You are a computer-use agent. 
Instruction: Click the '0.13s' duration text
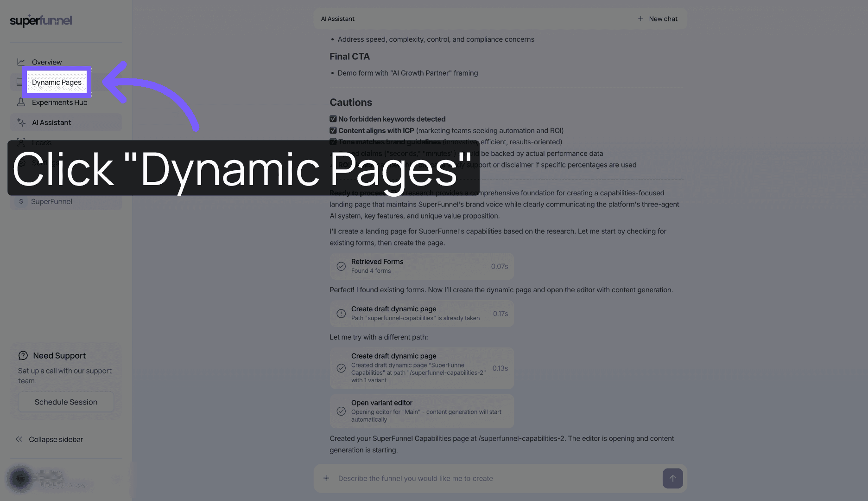(x=500, y=368)
